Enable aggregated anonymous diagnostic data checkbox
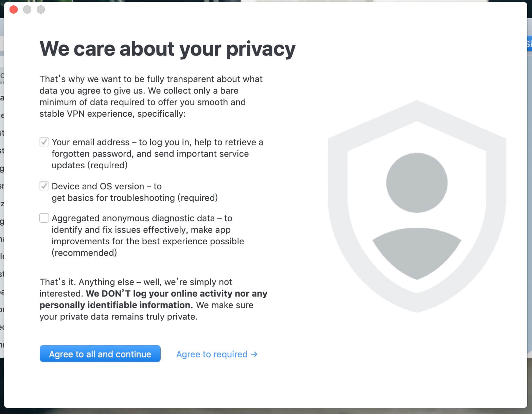Viewport: 532px width, 414px height. pyautogui.click(x=44, y=218)
